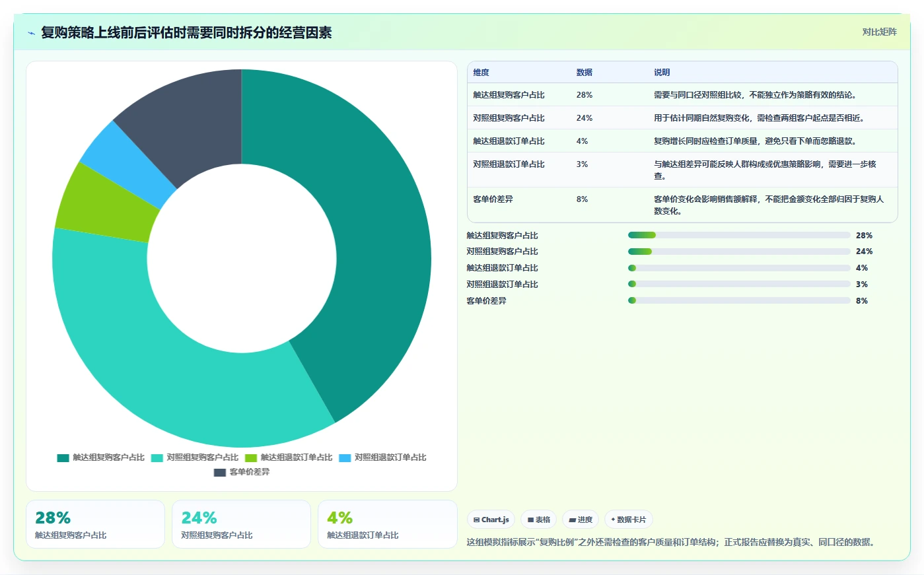
Task: Click description starting 复购增长同时应检查订单质量
Action: coord(755,141)
